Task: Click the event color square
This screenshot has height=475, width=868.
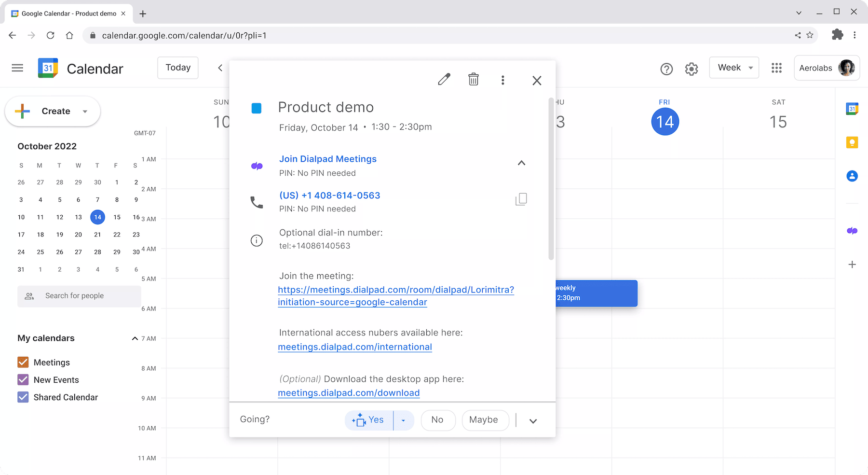Action: [x=256, y=108]
